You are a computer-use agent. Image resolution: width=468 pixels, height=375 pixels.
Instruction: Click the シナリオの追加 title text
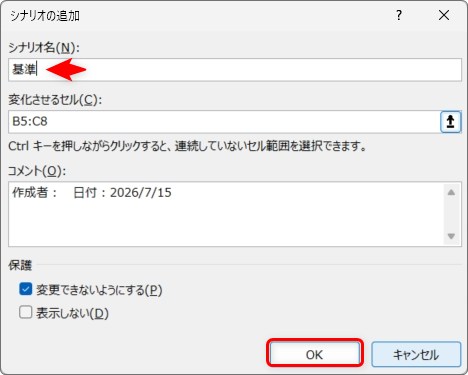[45, 15]
